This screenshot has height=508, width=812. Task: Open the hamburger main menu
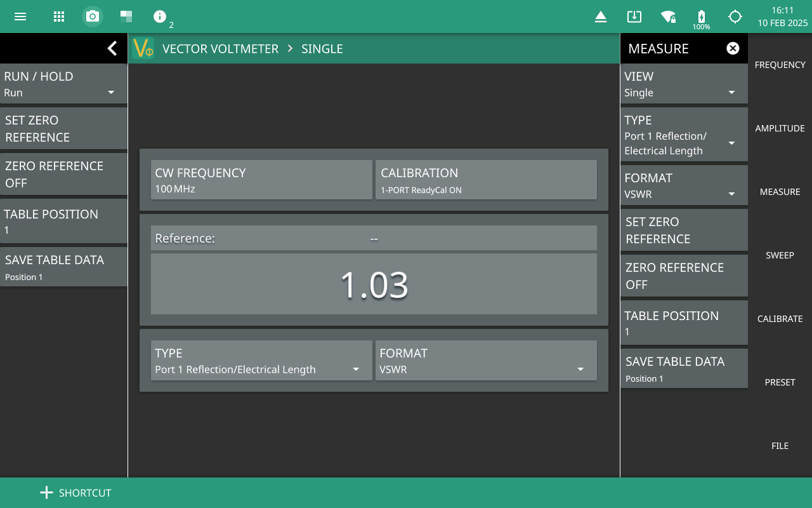(20, 17)
